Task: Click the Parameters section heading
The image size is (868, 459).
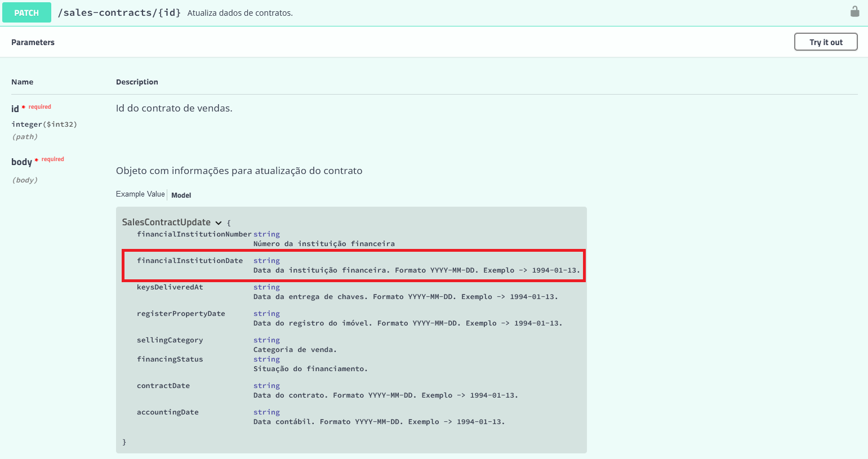Action: coord(33,42)
